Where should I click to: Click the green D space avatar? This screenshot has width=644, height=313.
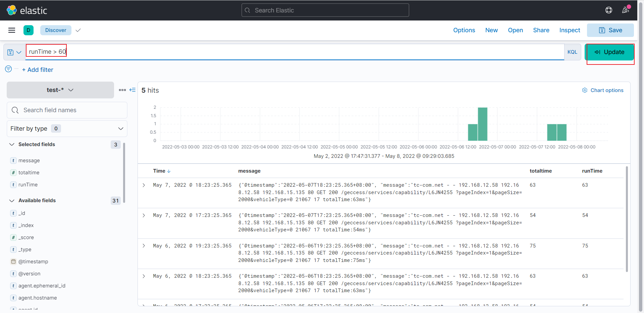click(29, 30)
